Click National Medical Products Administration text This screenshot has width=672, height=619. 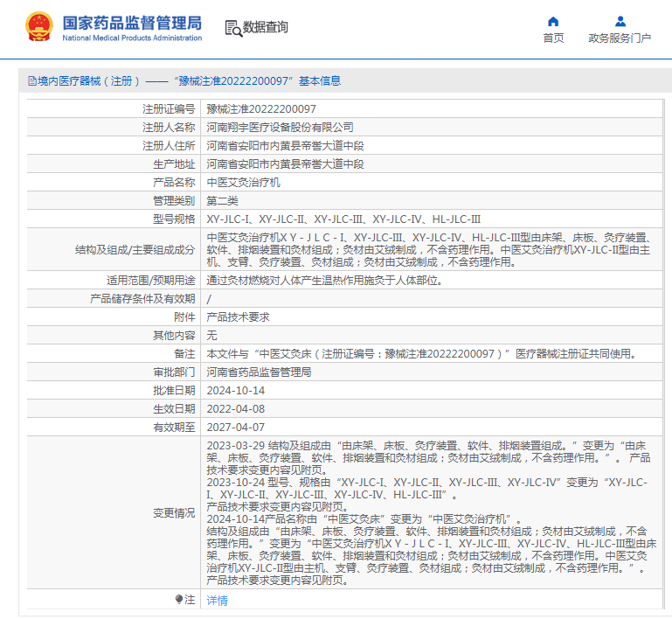(132, 38)
